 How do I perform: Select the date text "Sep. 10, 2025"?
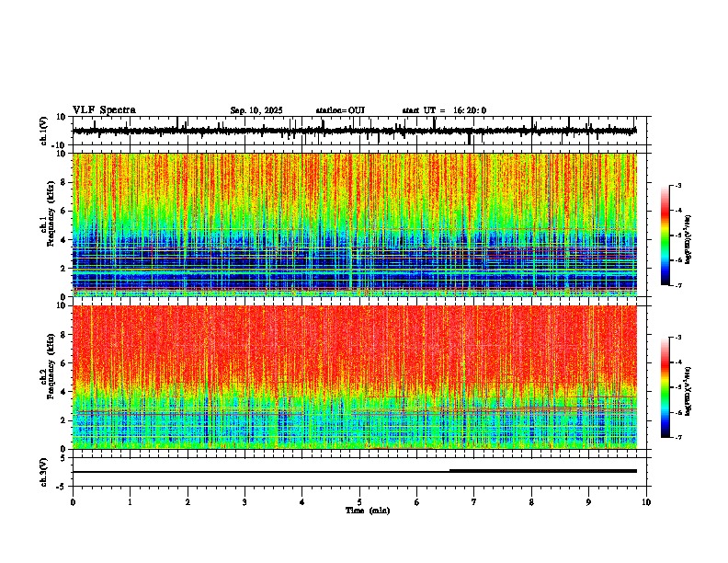click(x=256, y=110)
